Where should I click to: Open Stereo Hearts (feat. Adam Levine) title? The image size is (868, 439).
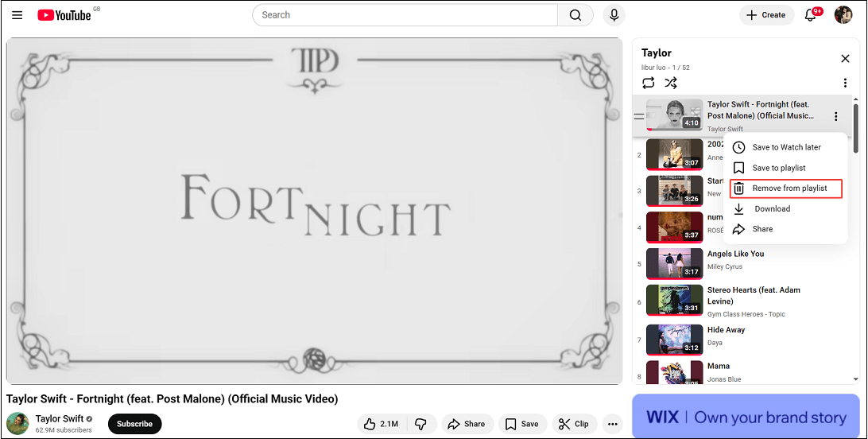click(754, 296)
